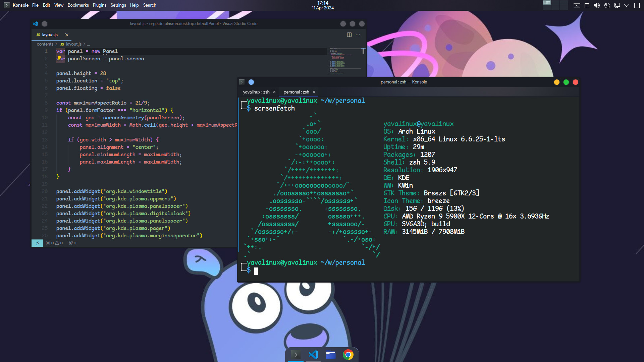
Task: Open the Konsole window menu icon
Action: (242, 82)
